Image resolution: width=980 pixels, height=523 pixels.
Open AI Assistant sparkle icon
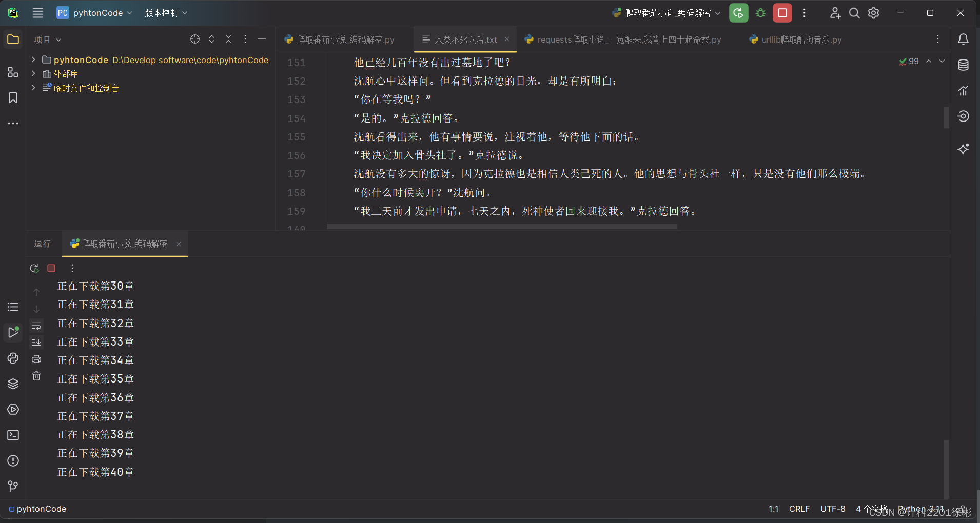[x=964, y=149]
